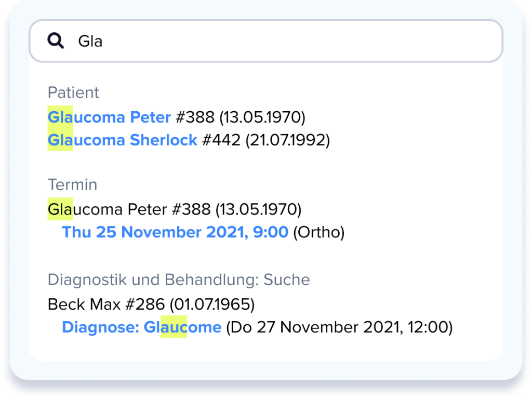The height and width of the screenshot is (399, 532).
Task: Click birthdate (21.07.1992) of Glaucoma Sherlock
Action: pos(288,140)
